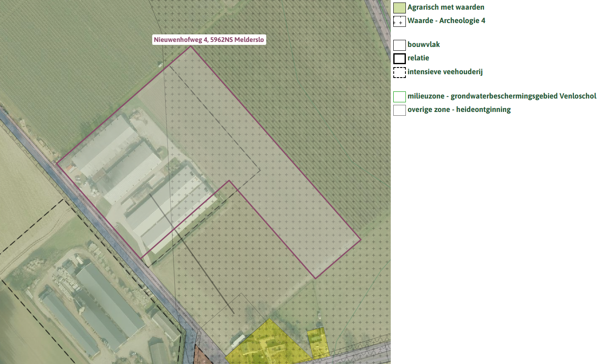Screen dimensions: 600x364
Task: Click the overige zone heideontginning legend symbol
Action: 400,110
